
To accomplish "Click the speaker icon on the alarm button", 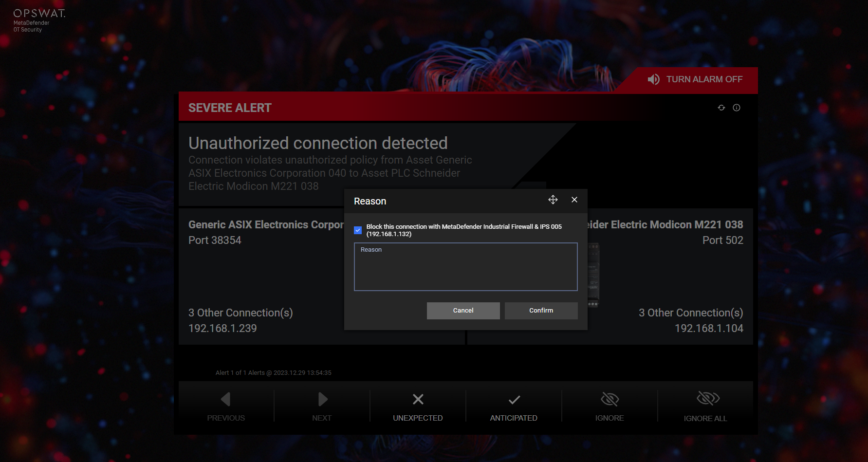I will coord(654,79).
